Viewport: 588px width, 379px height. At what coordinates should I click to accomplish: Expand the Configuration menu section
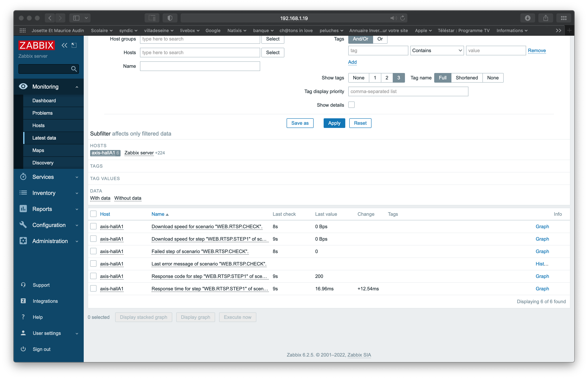click(x=77, y=225)
